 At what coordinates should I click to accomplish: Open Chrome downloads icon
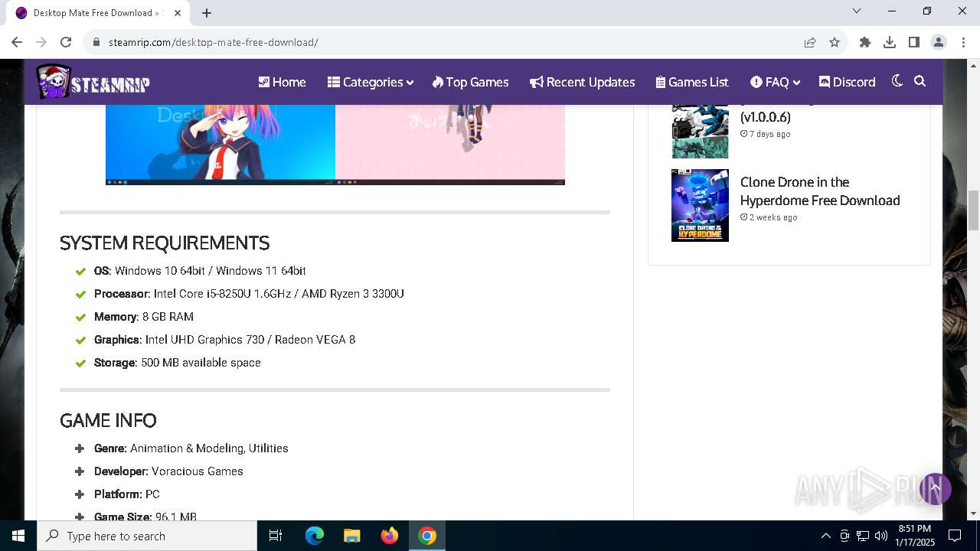click(x=890, y=42)
